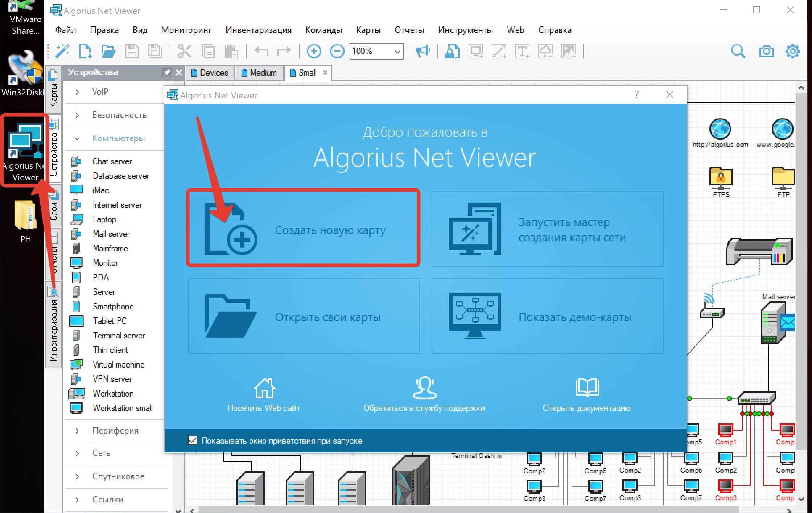Click the network map wizard wand icon
The width and height of the screenshot is (812, 513).
62,51
